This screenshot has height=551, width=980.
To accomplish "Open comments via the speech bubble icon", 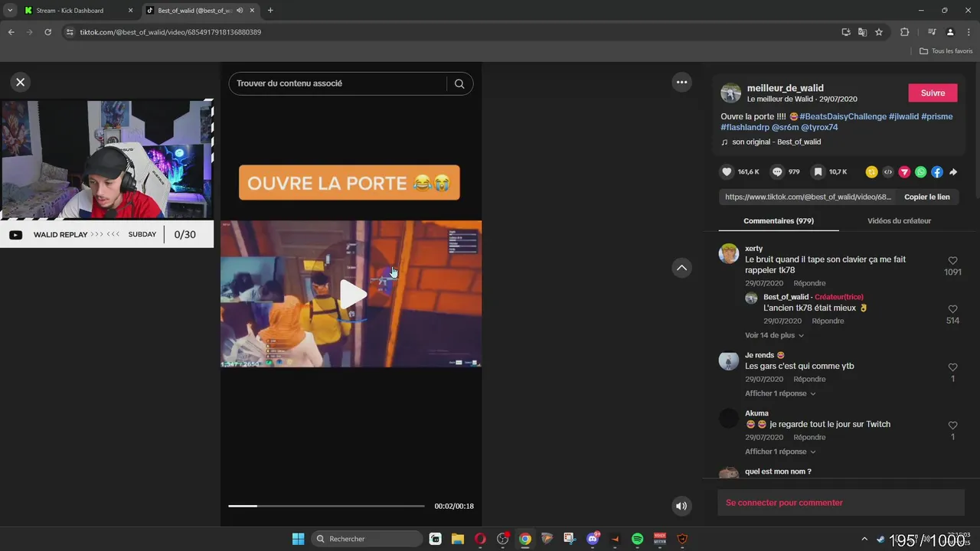I will click(x=777, y=172).
